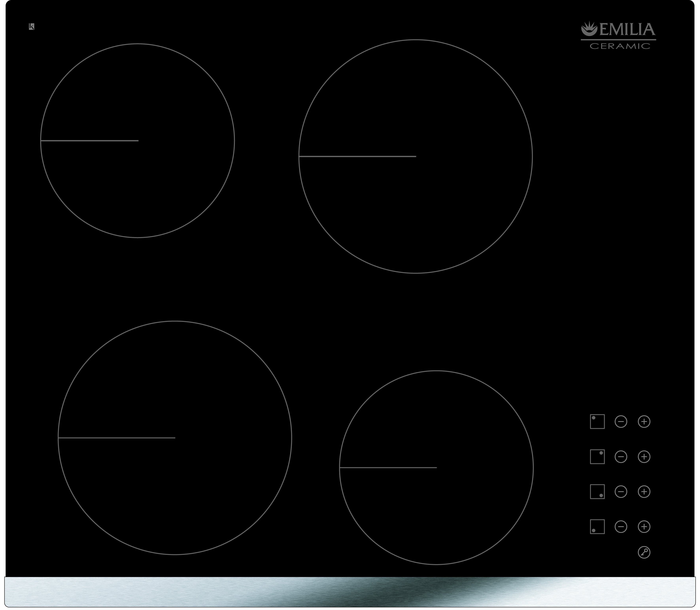
Task: Click the front-right burner circle
Action: click(x=436, y=468)
